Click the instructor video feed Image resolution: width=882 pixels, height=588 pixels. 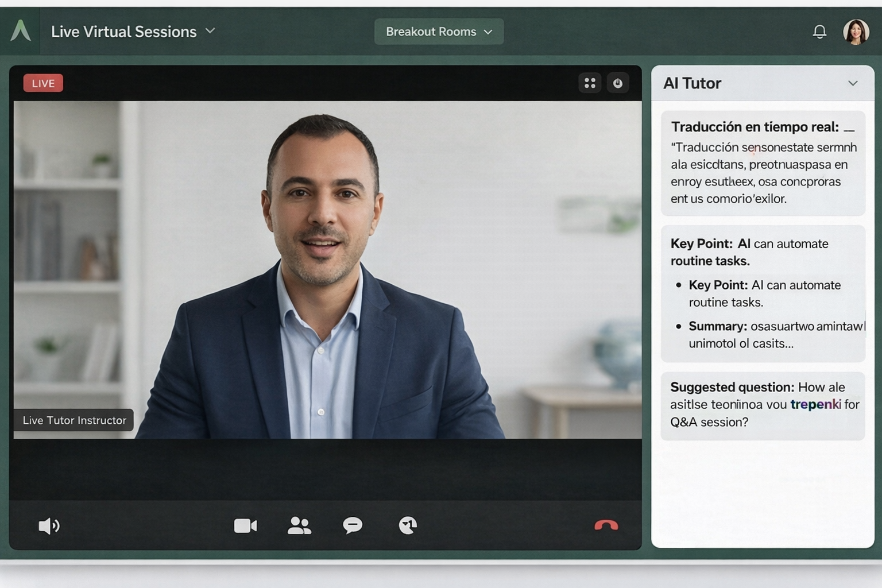coord(327,270)
